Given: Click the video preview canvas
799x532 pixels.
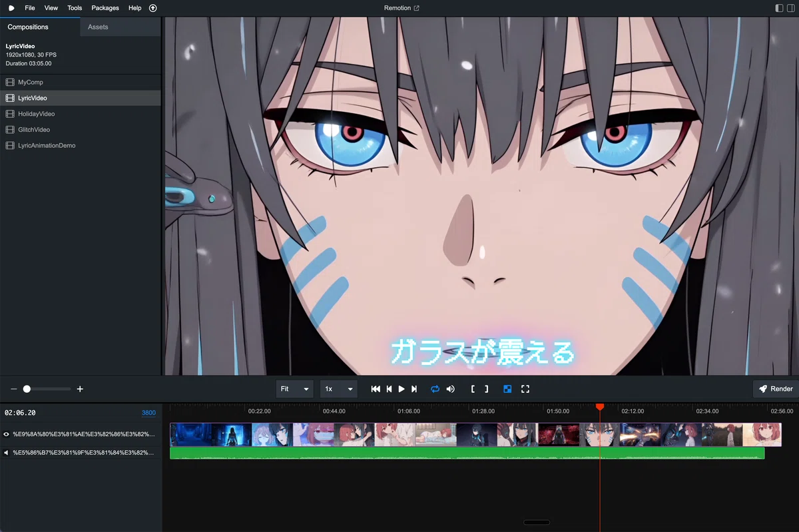Looking at the screenshot, I should [x=481, y=196].
